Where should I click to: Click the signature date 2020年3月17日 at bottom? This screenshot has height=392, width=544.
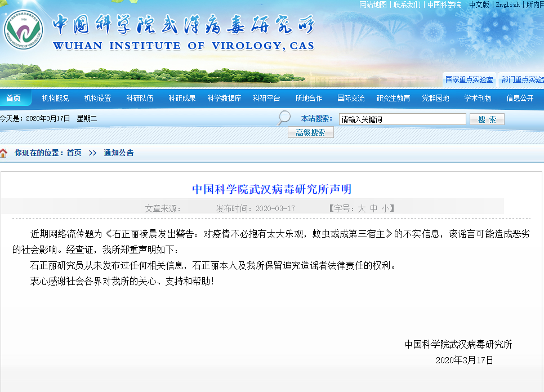click(x=464, y=360)
